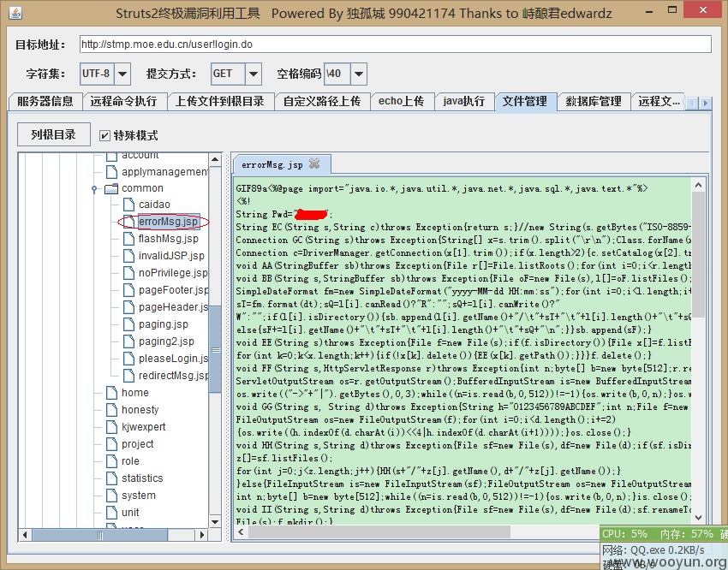Image resolution: width=728 pixels, height=570 pixels.
Task: Switch to echo上传 tab
Action: (401, 101)
